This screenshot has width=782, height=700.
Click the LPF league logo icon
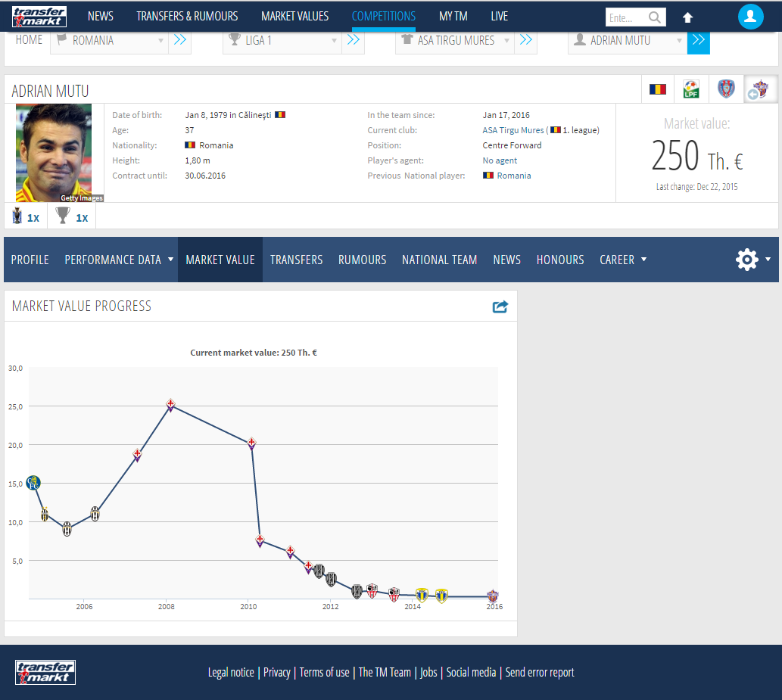pos(690,89)
